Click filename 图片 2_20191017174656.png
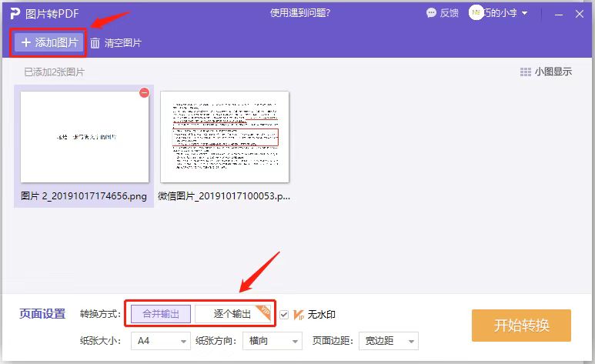The image size is (595, 364). pyautogui.click(x=84, y=196)
